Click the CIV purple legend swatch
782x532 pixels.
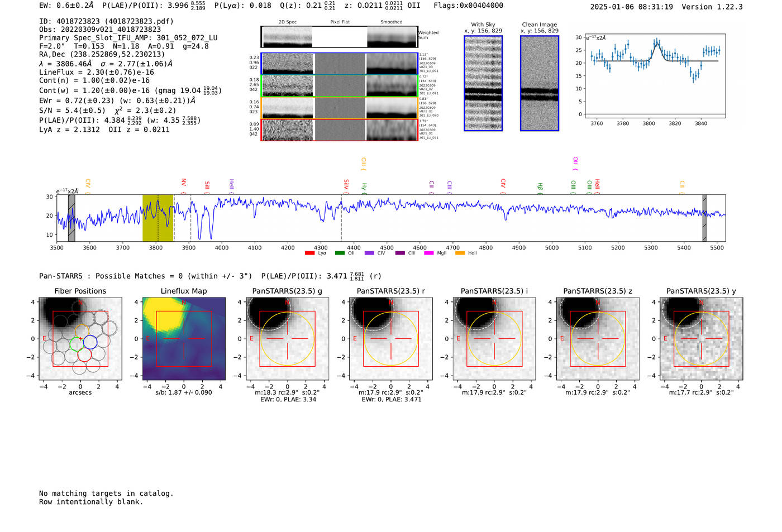[x=369, y=253]
